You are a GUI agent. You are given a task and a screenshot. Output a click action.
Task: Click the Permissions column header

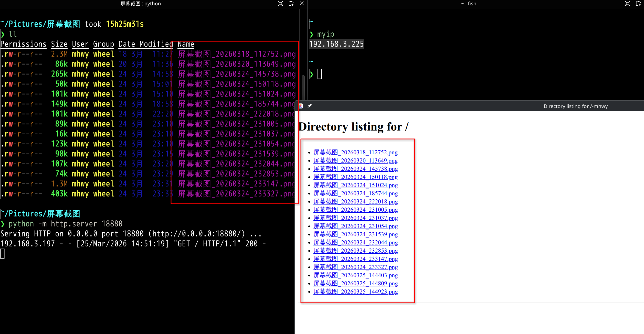23,44
